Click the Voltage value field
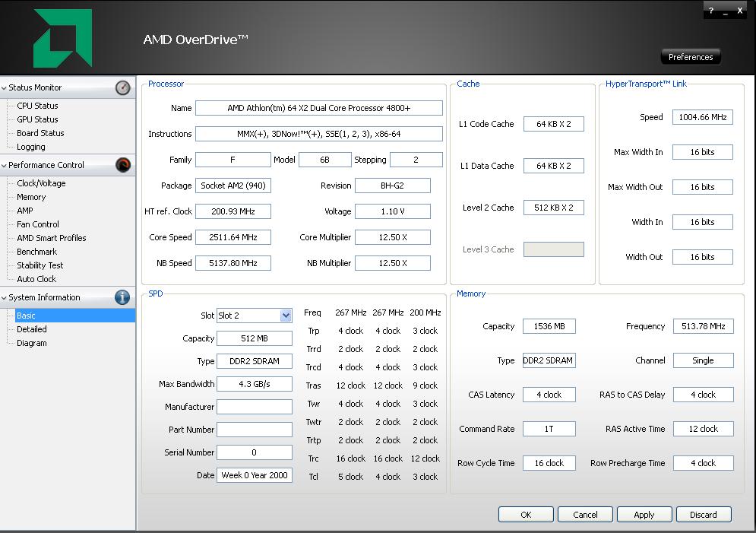756x533 pixels. (x=393, y=211)
